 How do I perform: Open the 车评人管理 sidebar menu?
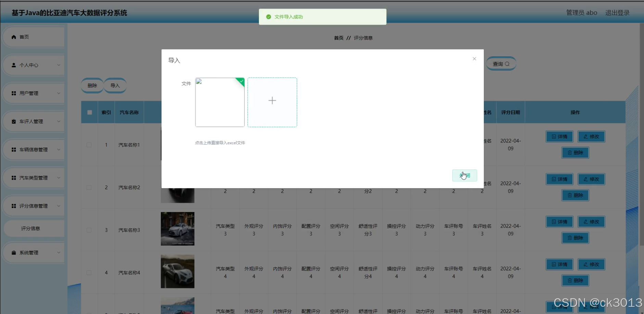pyautogui.click(x=33, y=121)
